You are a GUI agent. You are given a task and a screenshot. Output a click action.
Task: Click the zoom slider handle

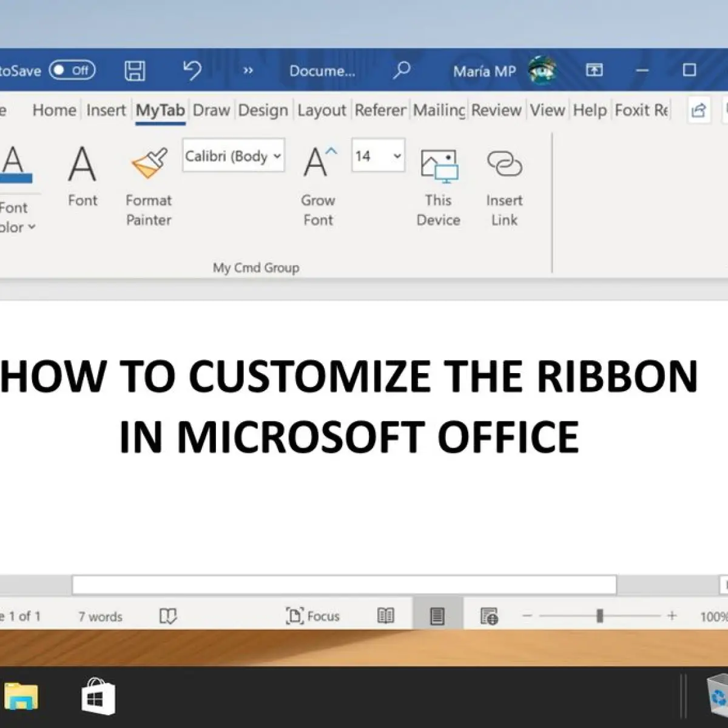tap(599, 616)
